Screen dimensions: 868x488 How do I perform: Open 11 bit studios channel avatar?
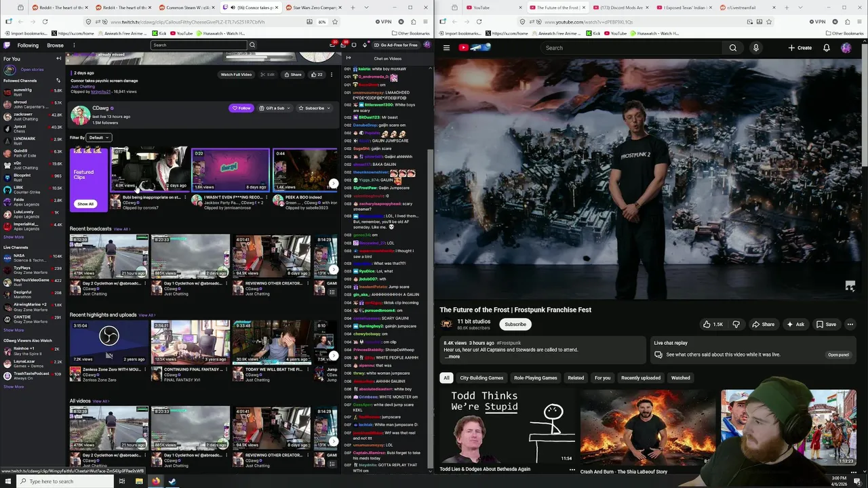[x=447, y=325]
